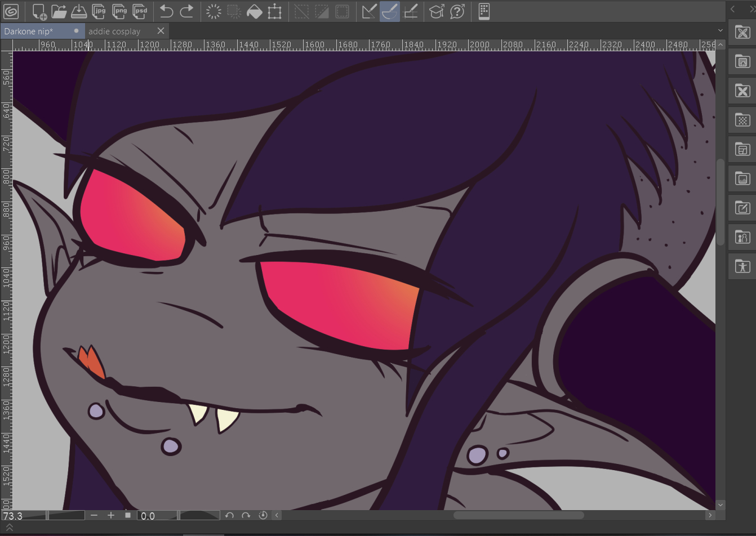This screenshot has width=756, height=536.
Task: Click the zoom level slider
Action: click(65, 515)
